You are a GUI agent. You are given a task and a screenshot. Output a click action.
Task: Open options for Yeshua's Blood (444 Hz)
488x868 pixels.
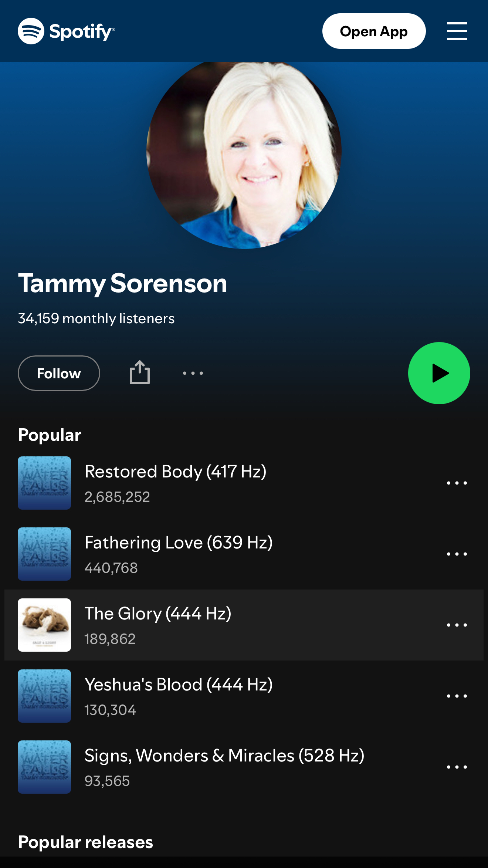pos(457,696)
